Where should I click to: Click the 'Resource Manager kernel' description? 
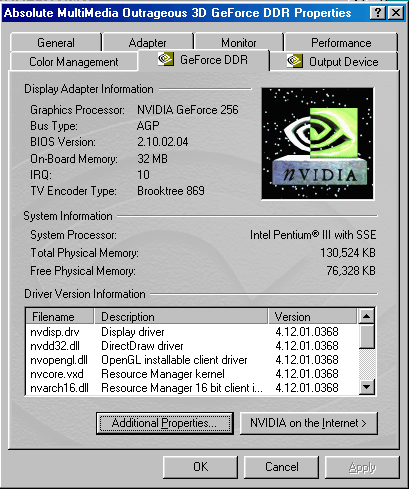click(163, 374)
